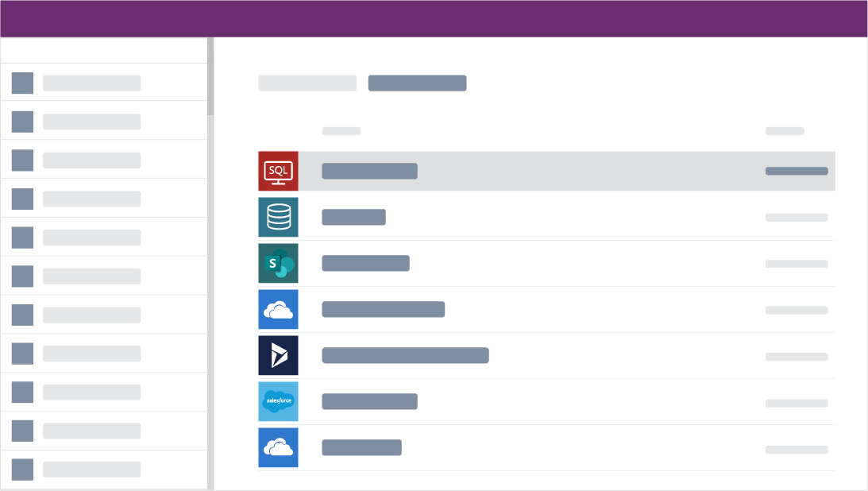Viewport: 868px width, 491px height.
Task: Choose the Salesforce cloud icon
Action: click(x=278, y=401)
